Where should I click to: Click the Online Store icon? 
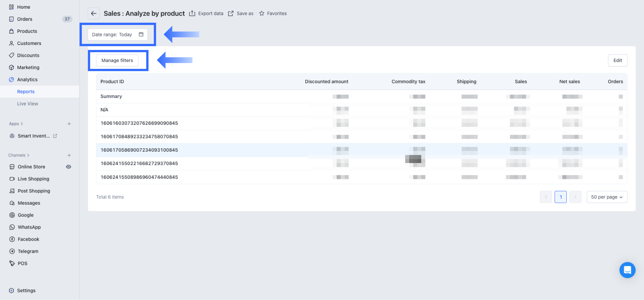[12, 166]
